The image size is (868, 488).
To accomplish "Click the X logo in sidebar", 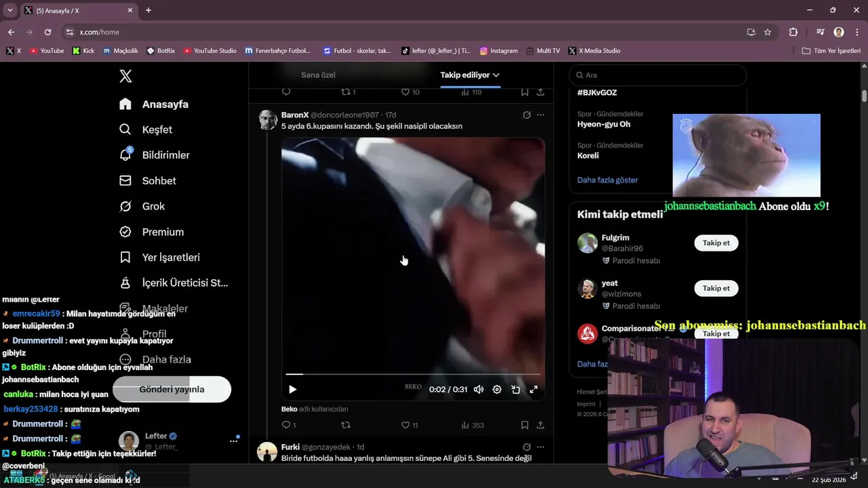I will click(125, 76).
